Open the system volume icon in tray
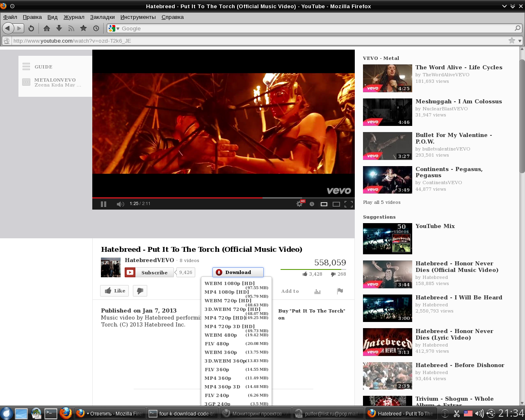Screen dimensions: 525x420 479,413
